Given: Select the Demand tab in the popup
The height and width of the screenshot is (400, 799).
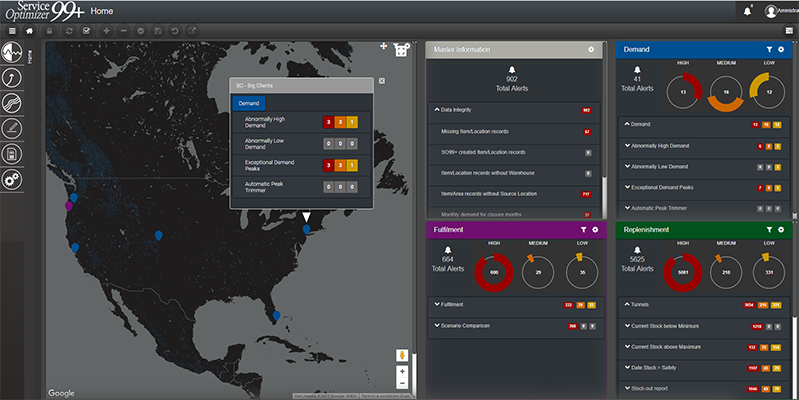Looking at the screenshot, I should [249, 102].
